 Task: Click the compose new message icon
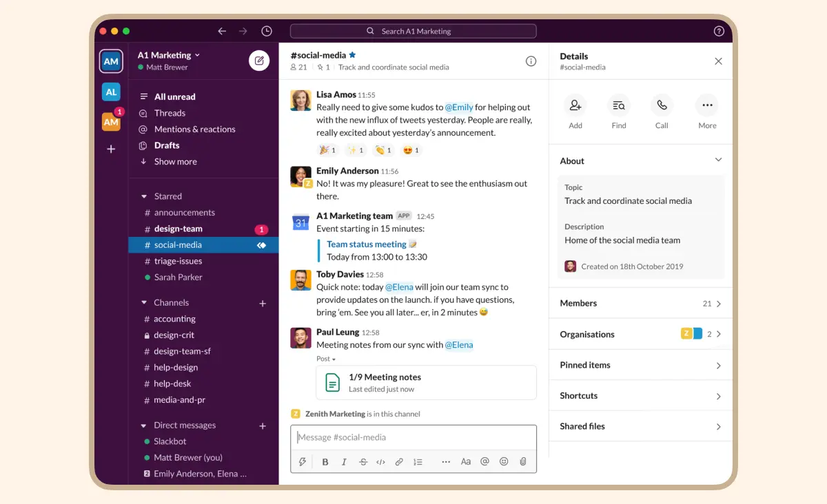click(x=259, y=61)
